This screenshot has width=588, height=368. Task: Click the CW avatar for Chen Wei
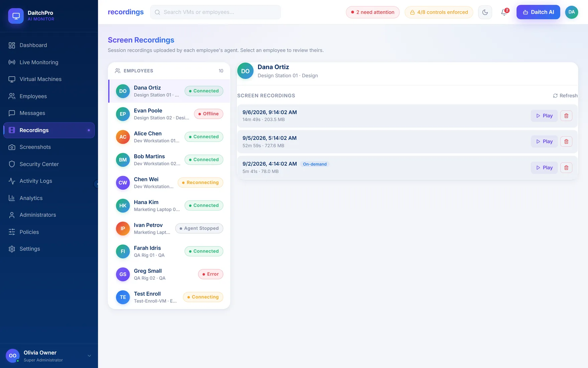click(123, 183)
